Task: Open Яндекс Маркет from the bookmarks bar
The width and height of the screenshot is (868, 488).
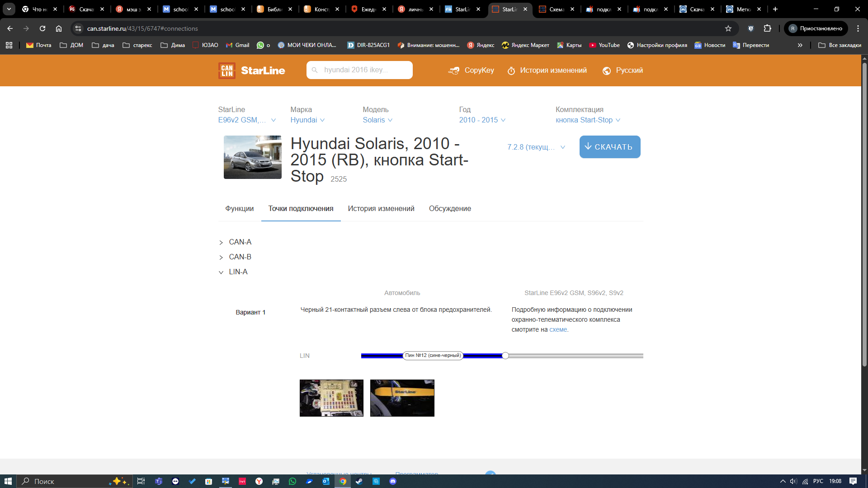Action: point(525,45)
